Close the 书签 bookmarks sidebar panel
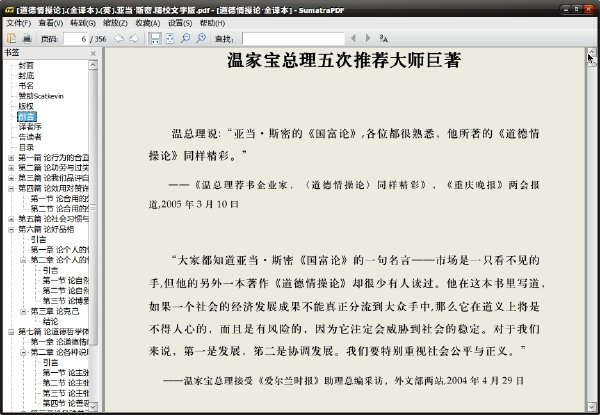Image resolution: width=600 pixels, height=415 pixels. [x=93, y=54]
